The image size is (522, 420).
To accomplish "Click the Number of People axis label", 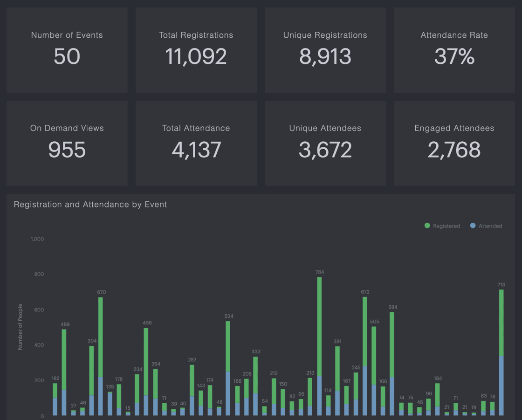I will [x=20, y=327].
